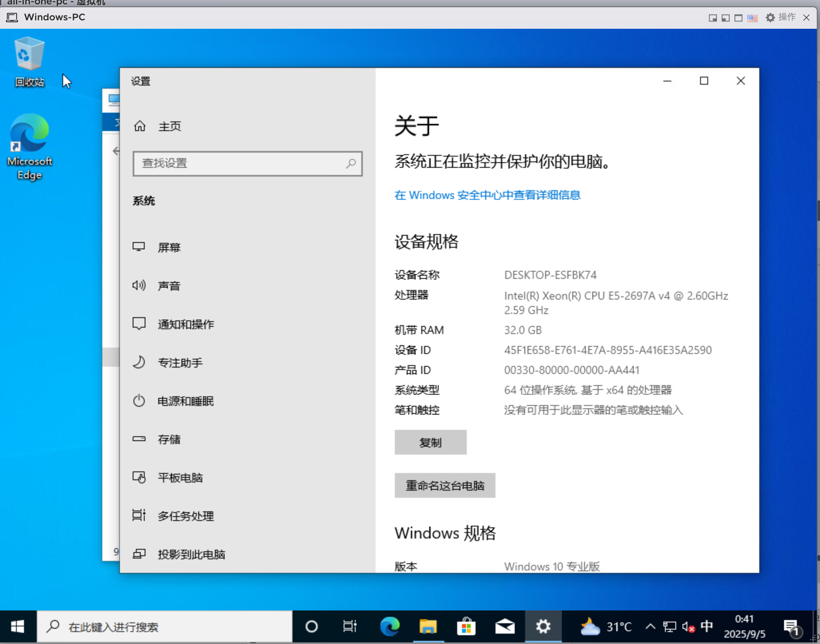The image size is (820, 644).
Task: Open Power and sleep (电源和睡眠)
Action: 185,401
